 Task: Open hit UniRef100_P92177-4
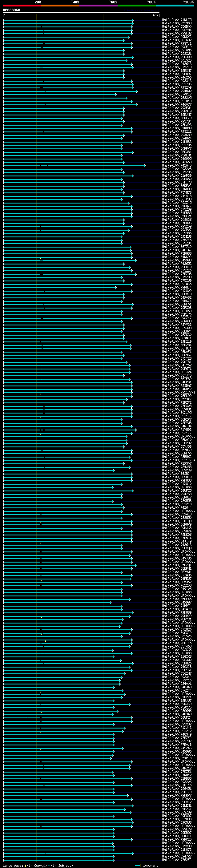click(x=179, y=460)
